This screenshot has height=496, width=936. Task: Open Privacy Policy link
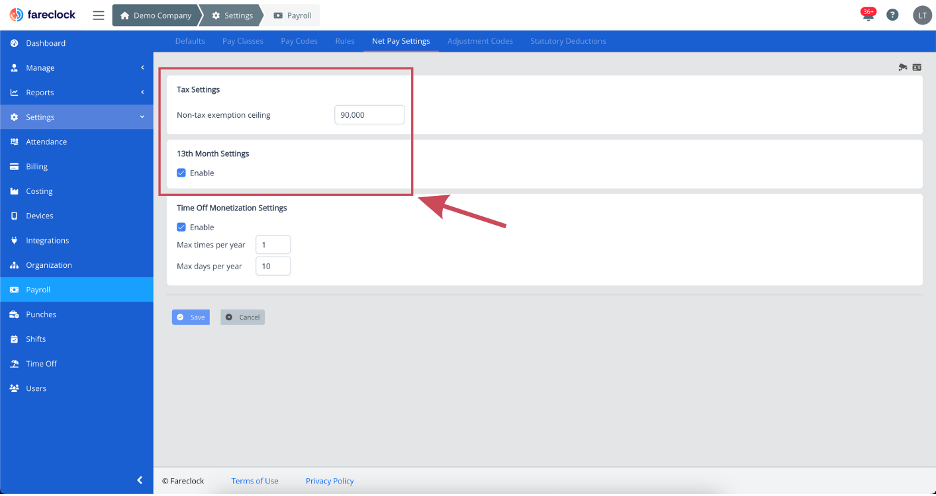click(330, 481)
